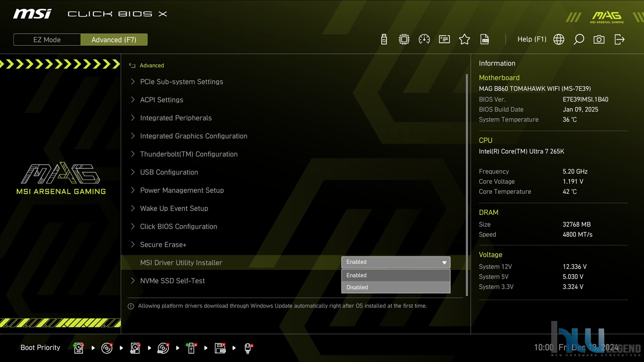Open the M-Flash USB update tool

click(384, 39)
